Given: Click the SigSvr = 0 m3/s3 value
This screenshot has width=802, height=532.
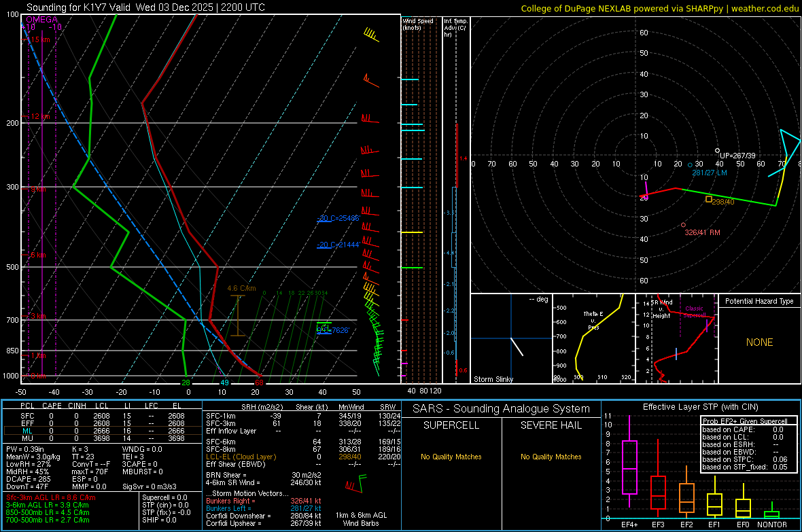Looking at the screenshot, I should point(150,486).
